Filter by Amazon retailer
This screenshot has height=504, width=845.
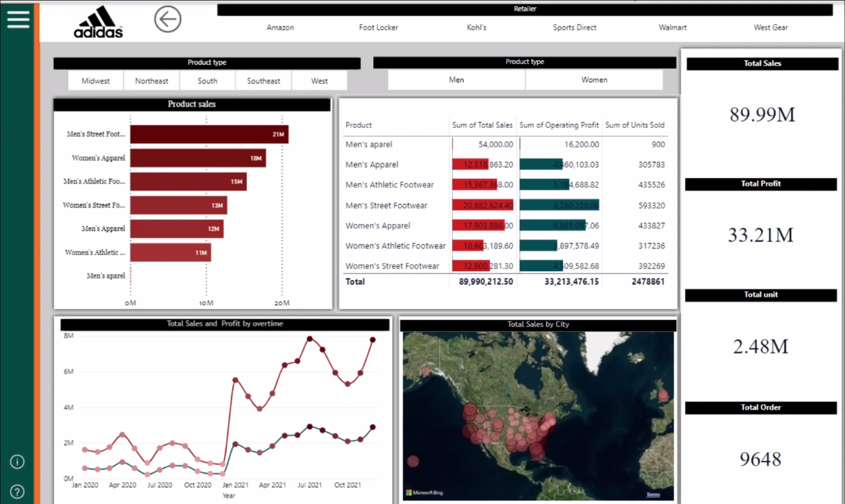pyautogui.click(x=280, y=28)
